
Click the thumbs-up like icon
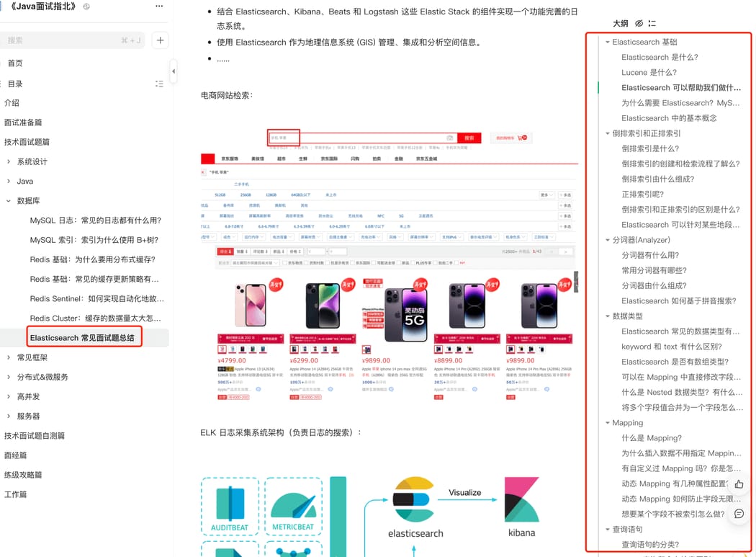tap(739, 484)
